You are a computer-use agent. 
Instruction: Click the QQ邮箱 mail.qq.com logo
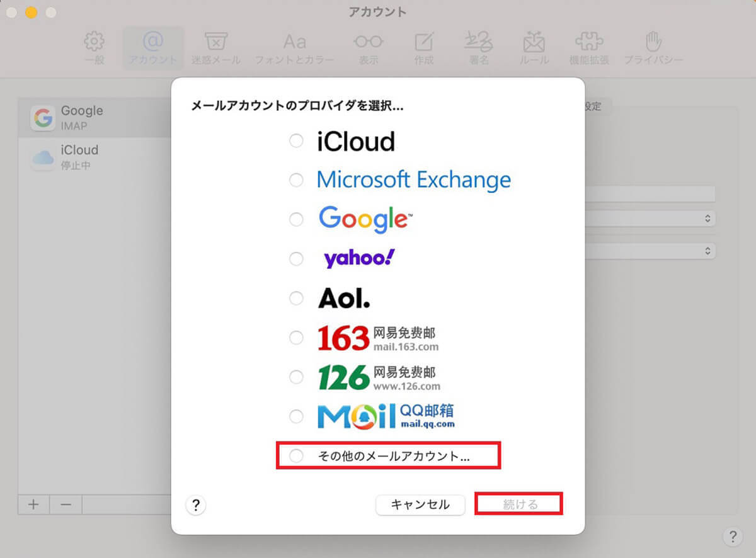pos(386,416)
